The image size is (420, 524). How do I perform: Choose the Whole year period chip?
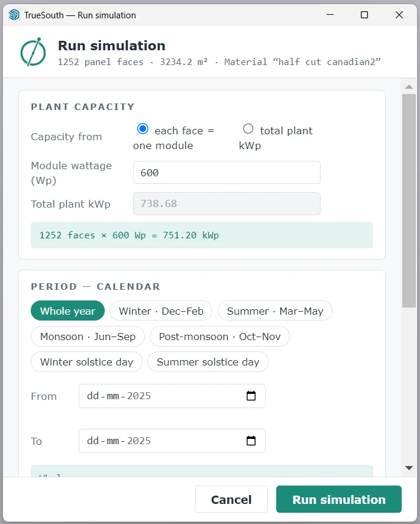point(67,310)
